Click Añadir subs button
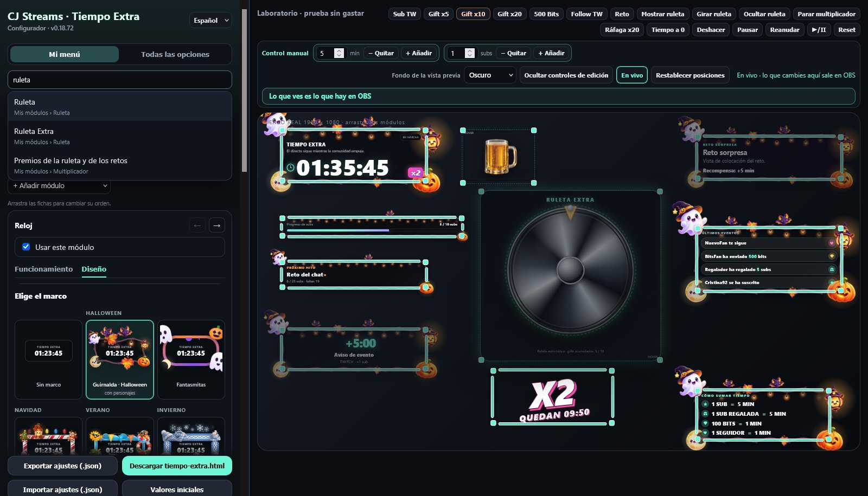Viewport: 868px width, 496px height. coord(551,53)
